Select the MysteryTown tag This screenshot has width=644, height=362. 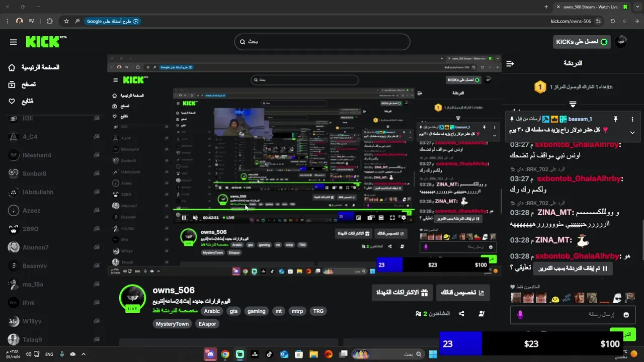pyautogui.click(x=172, y=324)
